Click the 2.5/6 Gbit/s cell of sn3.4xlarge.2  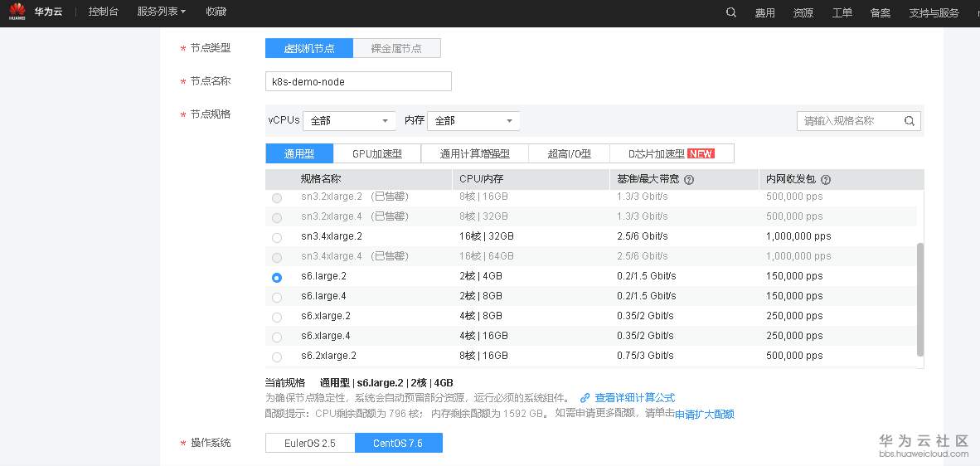click(643, 237)
